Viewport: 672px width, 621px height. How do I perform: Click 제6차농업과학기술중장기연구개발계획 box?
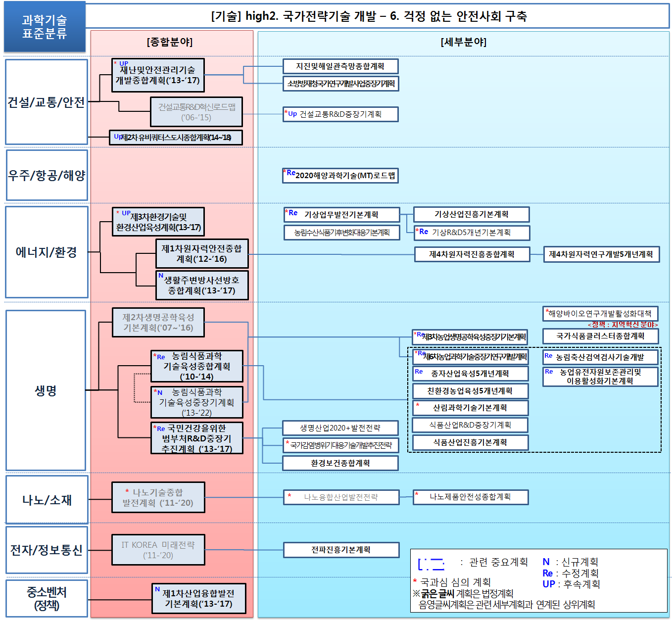[x=471, y=356]
